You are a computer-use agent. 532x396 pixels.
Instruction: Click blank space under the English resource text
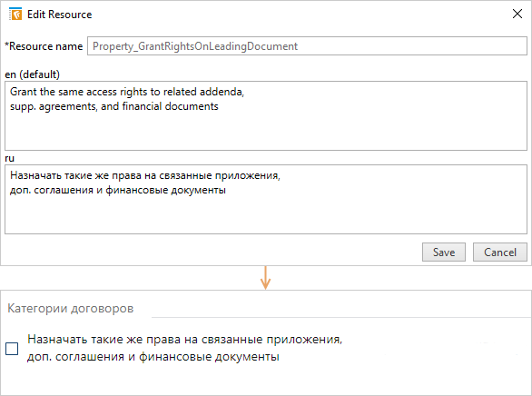point(266,133)
